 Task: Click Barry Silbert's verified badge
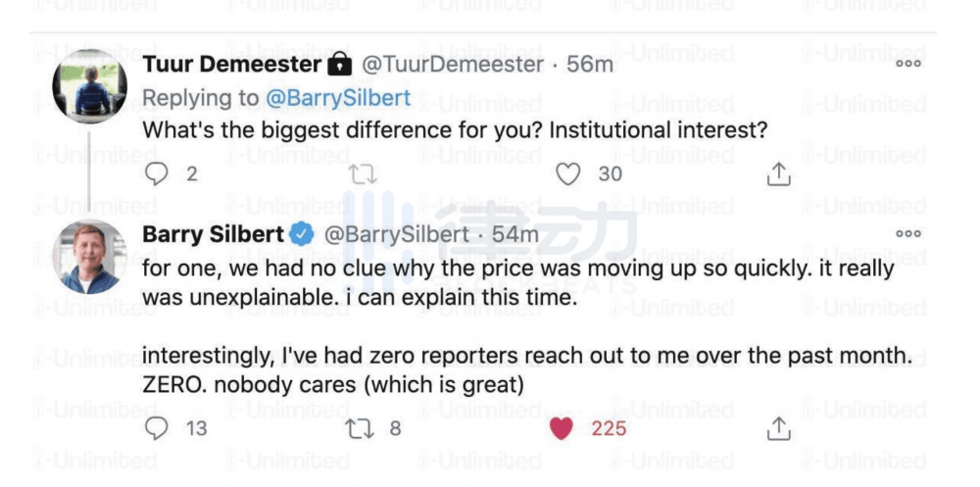(302, 235)
